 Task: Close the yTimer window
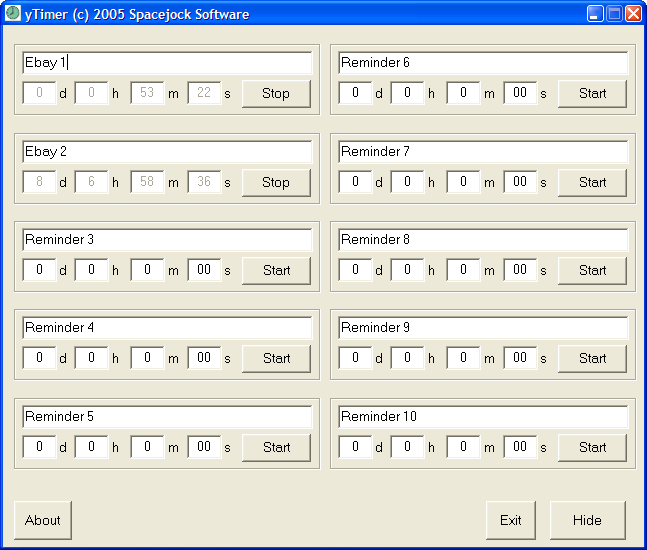(x=633, y=14)
